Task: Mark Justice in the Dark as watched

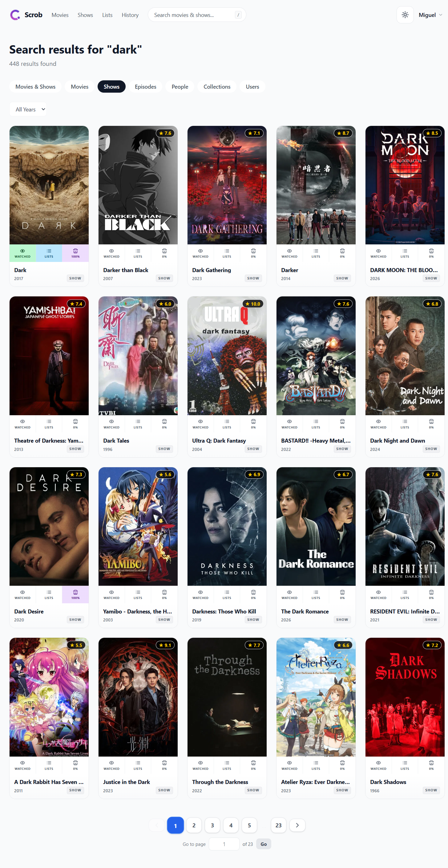Action: 111,765
